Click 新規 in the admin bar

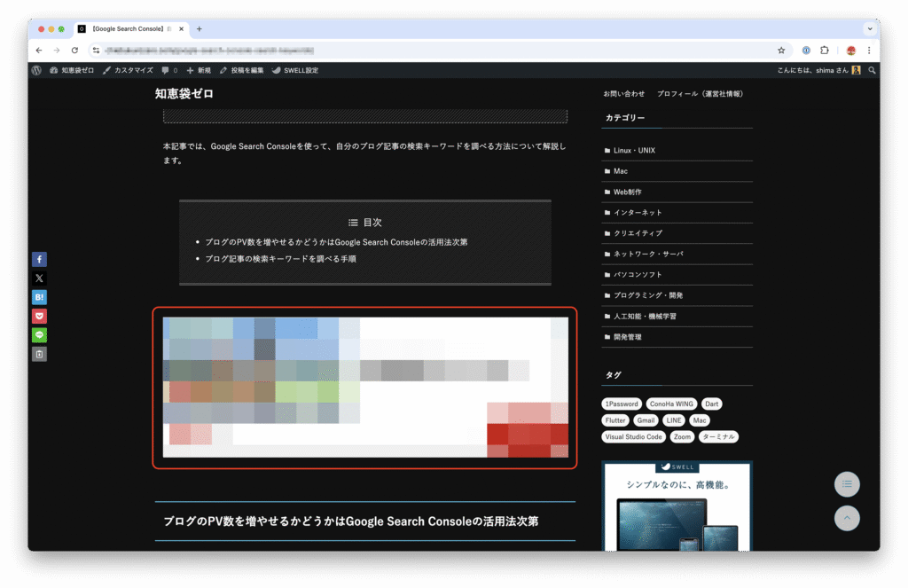point(199,70)
